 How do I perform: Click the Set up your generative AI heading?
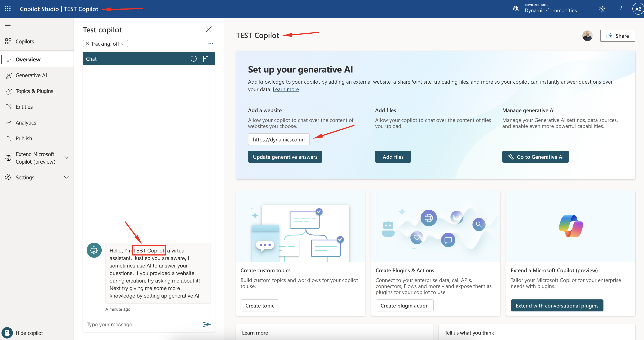click(x=300, y=69)
